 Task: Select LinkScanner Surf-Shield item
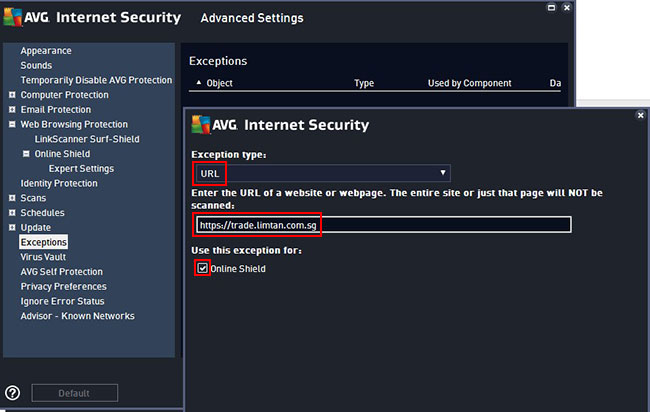coord(87,139)
